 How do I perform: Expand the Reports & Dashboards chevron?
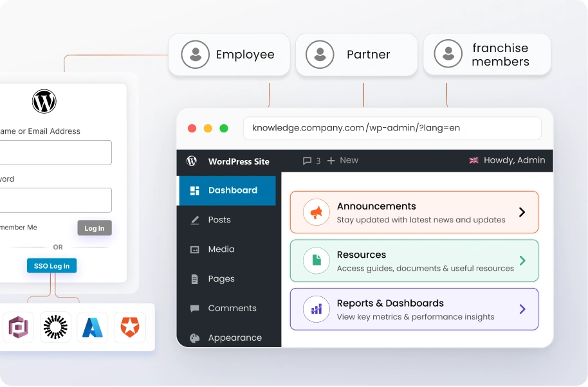coord(522,309)
